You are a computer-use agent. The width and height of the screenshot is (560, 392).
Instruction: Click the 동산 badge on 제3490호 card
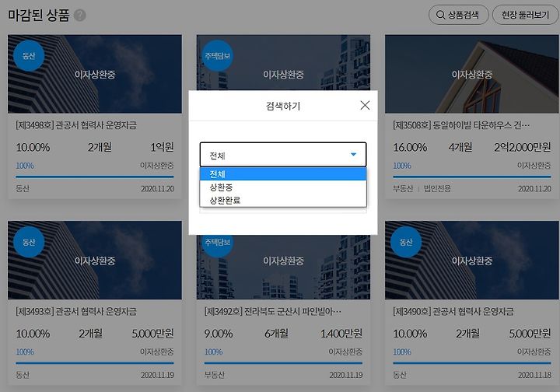click(x=406, y=242)
